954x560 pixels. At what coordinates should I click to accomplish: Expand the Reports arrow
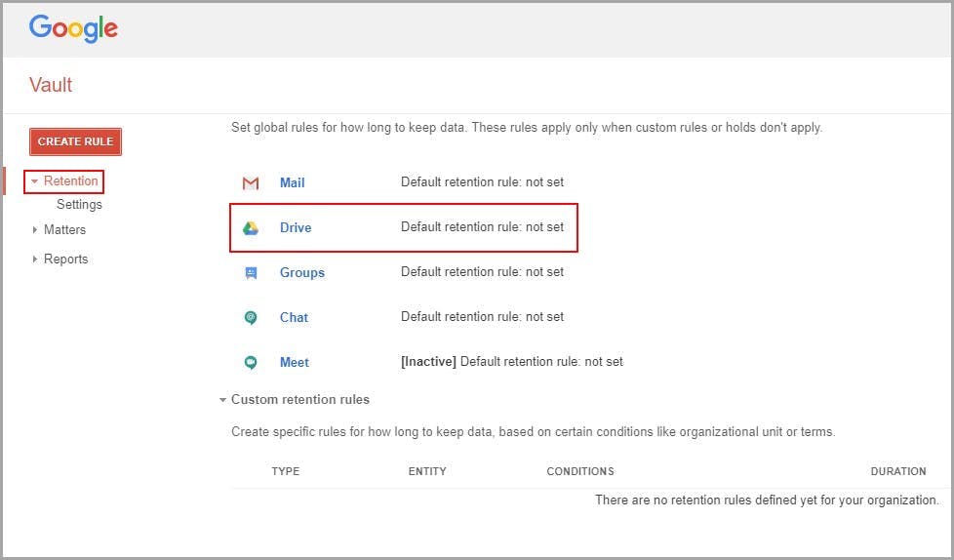[x=35, y=259]
